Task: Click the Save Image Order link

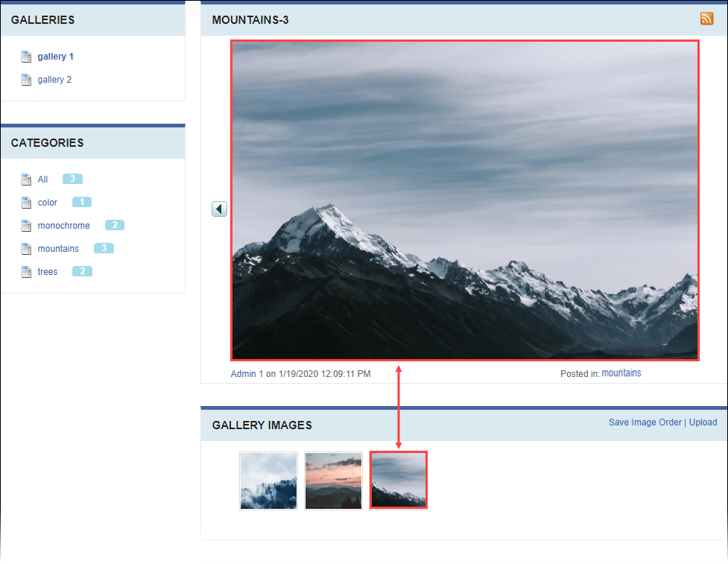Action: (x=645, y=422)
